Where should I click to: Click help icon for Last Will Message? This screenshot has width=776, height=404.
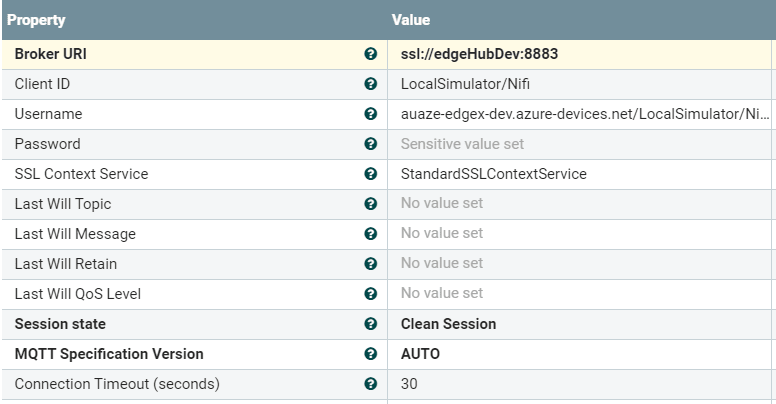(x=370, y=234)
